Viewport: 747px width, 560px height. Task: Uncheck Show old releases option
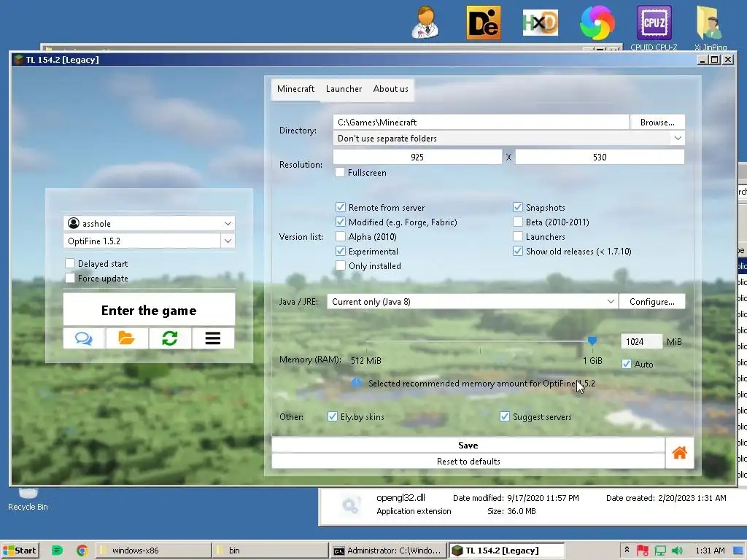[x=518, y=251]
